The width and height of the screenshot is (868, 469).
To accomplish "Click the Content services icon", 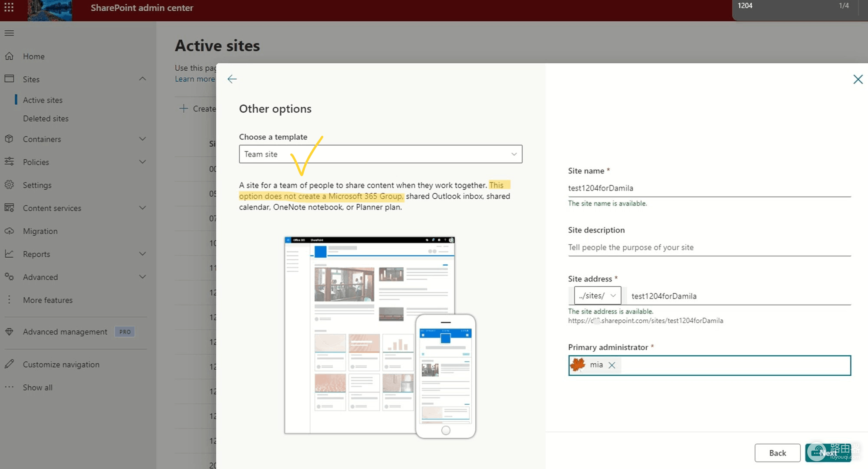I will pos(9,207).
